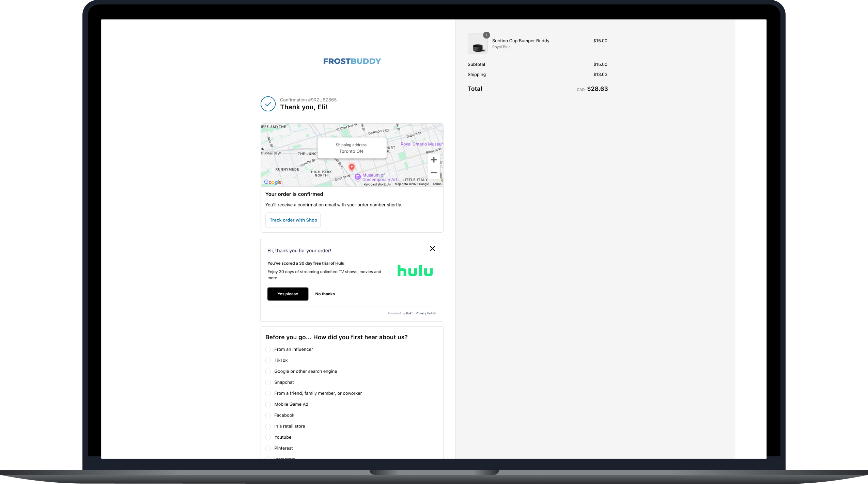Zoom out on the map

pyautogui.click(x=434, y=173)
